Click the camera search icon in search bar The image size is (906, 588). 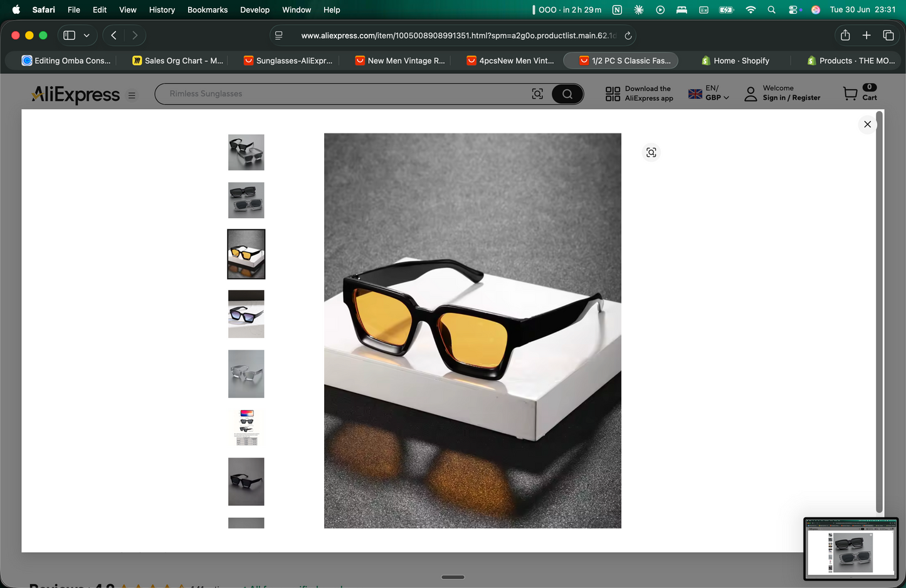pyautogui.click(x=537, y=94)
